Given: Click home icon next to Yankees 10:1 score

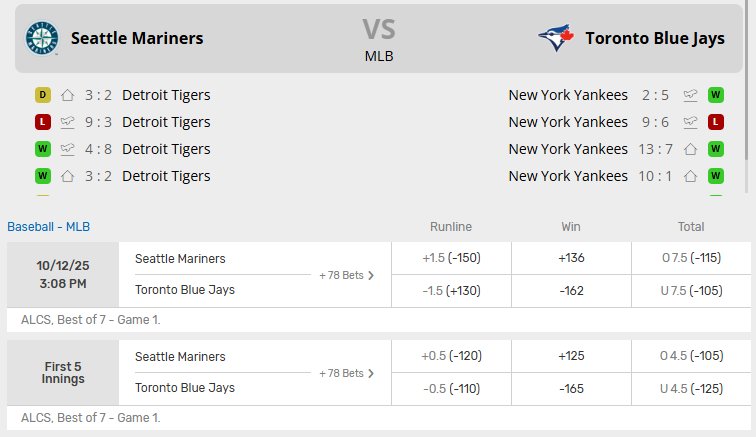Looking at the screenshot, I should pos(690,176).
